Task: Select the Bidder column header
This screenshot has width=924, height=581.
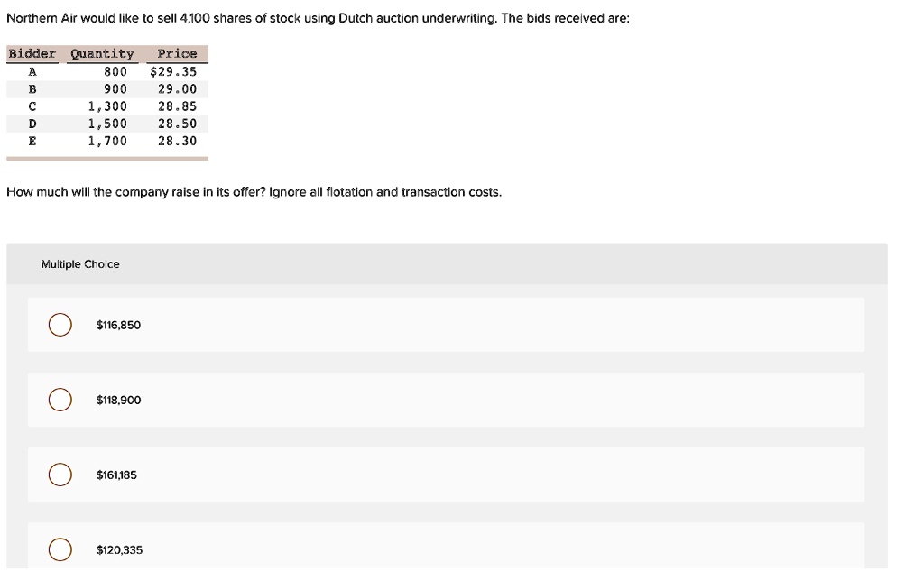Action: [32, 53]
